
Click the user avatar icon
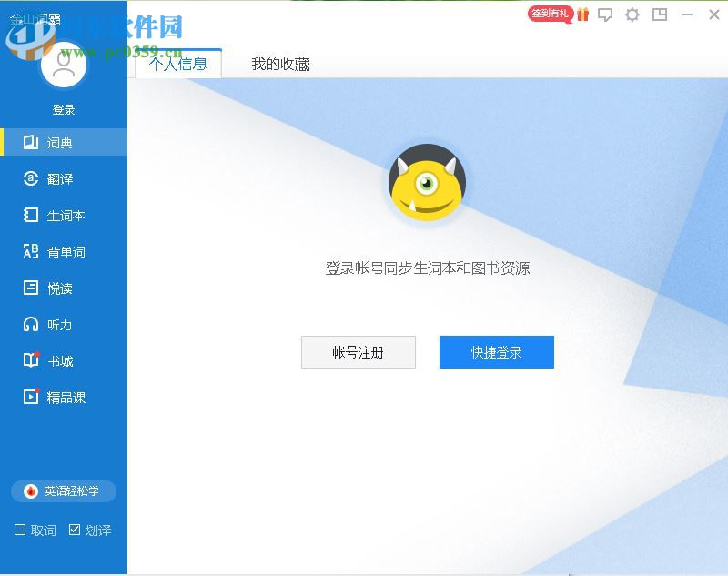click(x=64, y=65)
